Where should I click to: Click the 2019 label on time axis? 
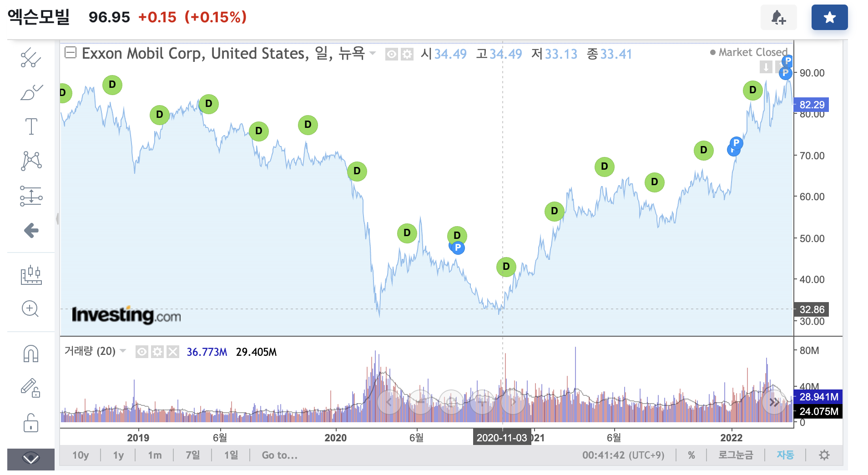click(138, 438)
